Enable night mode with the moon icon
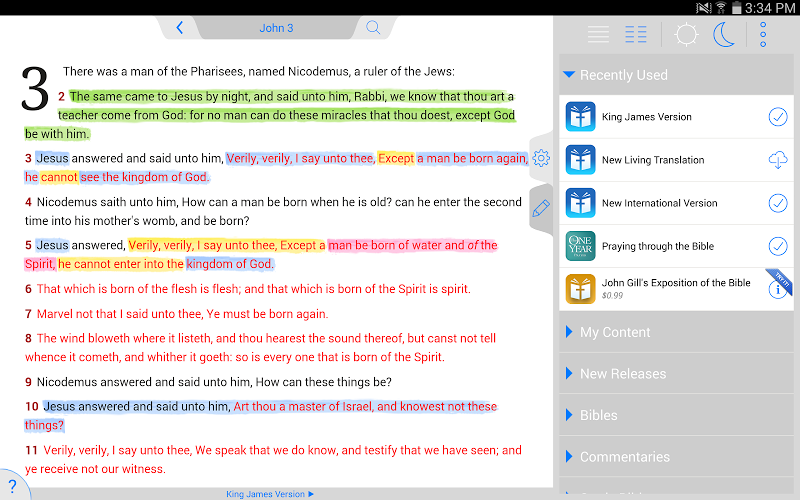 click(x=724, y=35)
